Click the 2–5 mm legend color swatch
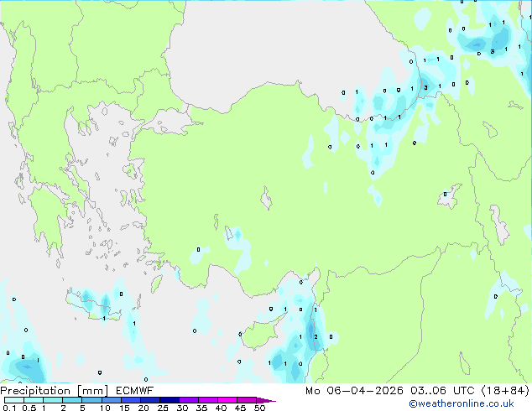532x411 pixels. click(72, 400)
